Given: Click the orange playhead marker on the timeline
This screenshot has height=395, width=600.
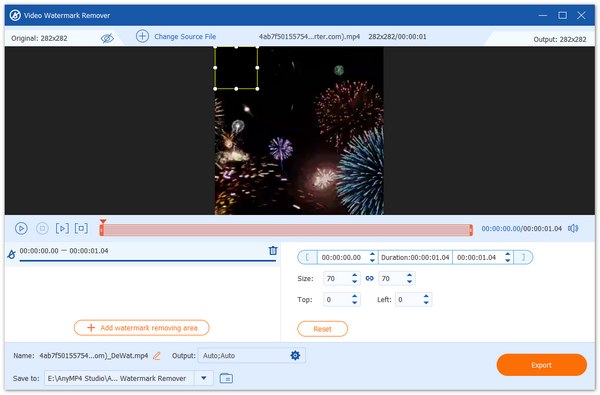Looking at the screenshot, I should (x=103, y=222).
